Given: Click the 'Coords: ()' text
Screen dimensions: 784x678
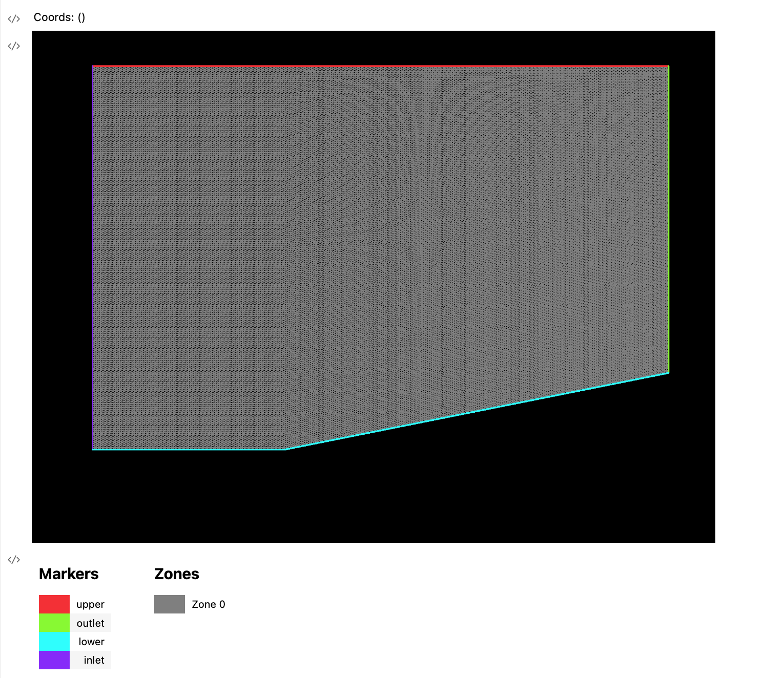Looking at the screenshot, I should coord(59,17).
